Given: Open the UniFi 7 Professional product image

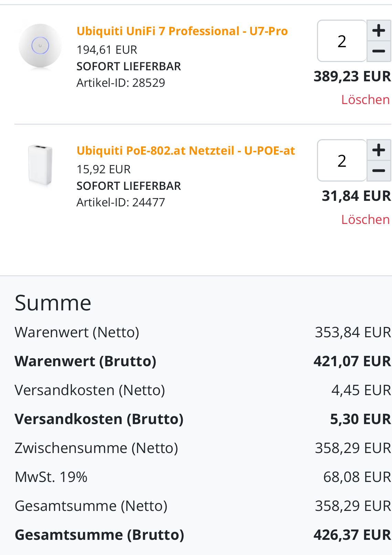Looking at the screenshot, I should click(40, 46).
